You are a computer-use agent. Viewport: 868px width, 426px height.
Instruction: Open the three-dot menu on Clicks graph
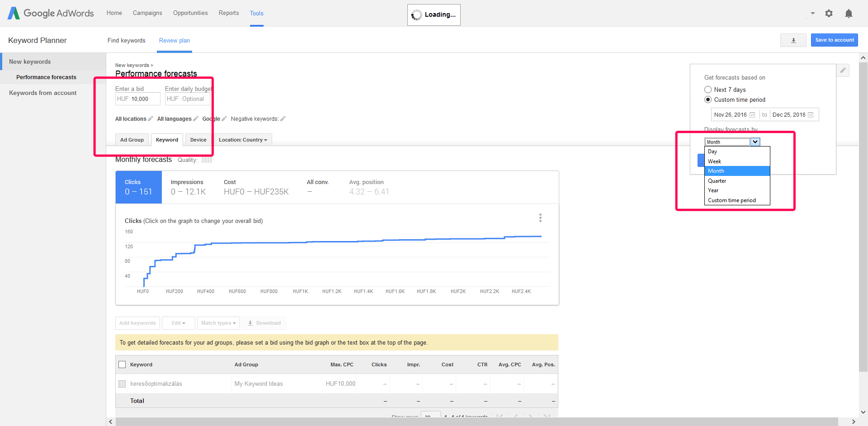click(x=540, y=218)
